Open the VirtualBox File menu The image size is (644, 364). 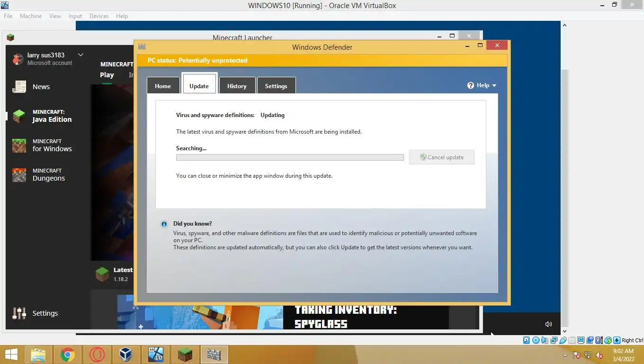(8, 16)
